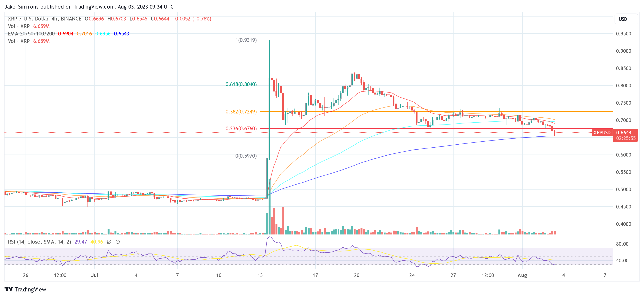
Task: Click the Jul date label on time axis
Action: [95, 275]
